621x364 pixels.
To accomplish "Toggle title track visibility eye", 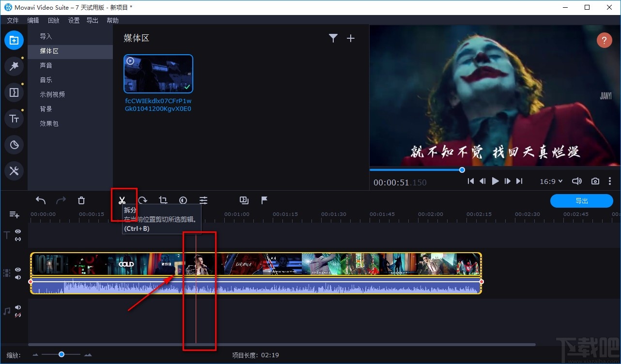I will [x=18, y=232].
